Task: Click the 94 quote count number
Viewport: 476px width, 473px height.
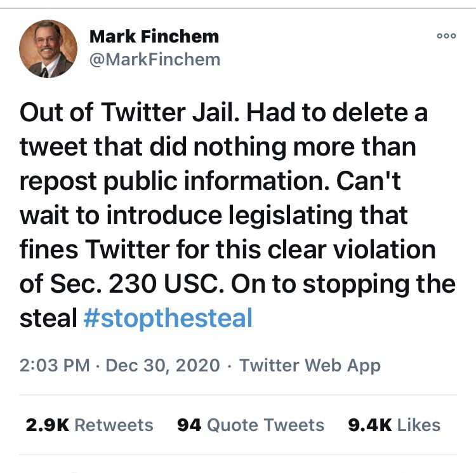Action: pos(189,425)
